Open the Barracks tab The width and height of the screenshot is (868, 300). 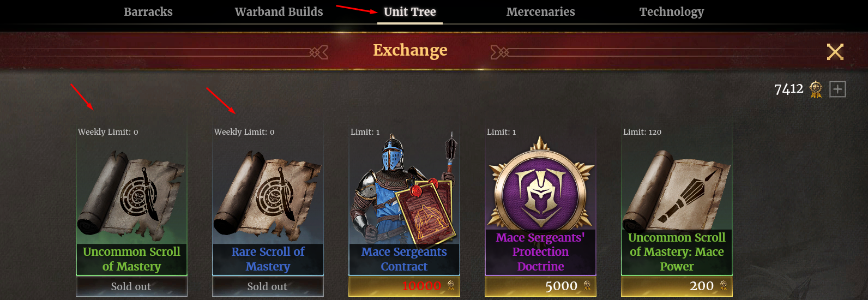click(x=148, y=12)
